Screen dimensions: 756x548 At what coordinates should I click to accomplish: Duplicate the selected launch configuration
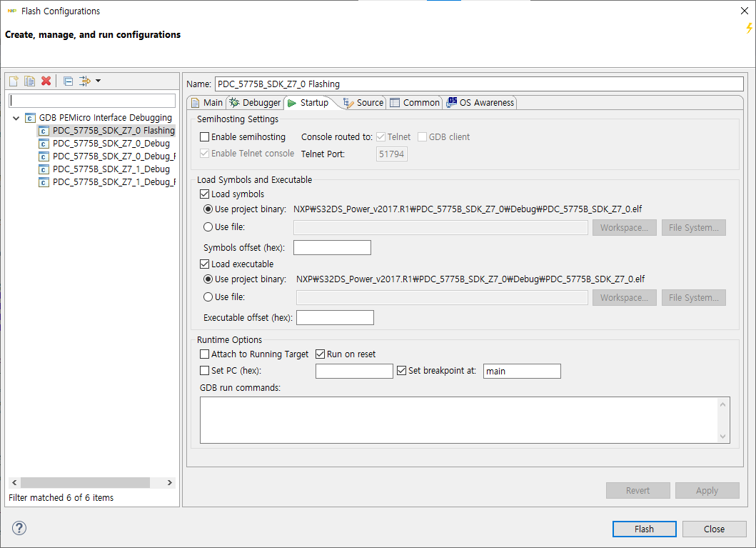tap(29, 81)
